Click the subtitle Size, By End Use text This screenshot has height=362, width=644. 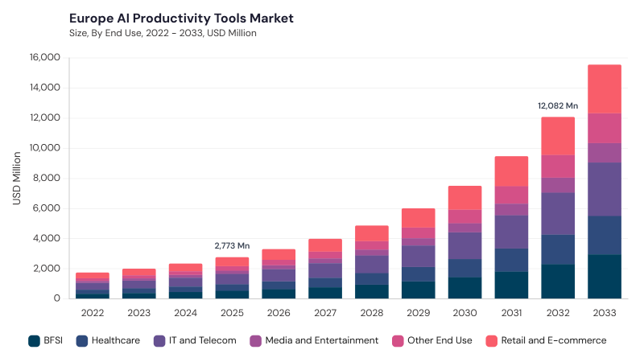click(163, 33)
